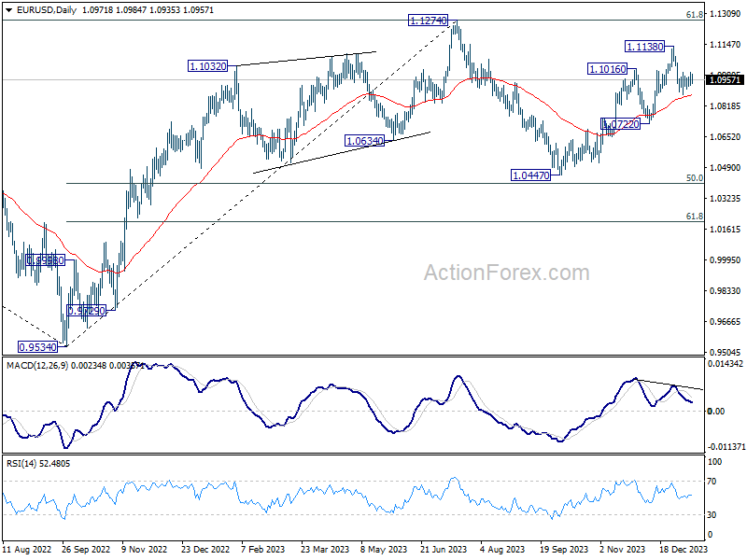Screen dimensions: 747x560
Task: Click the 11 Aug 2022 date on time axis
Action: (x=27, y=549)
